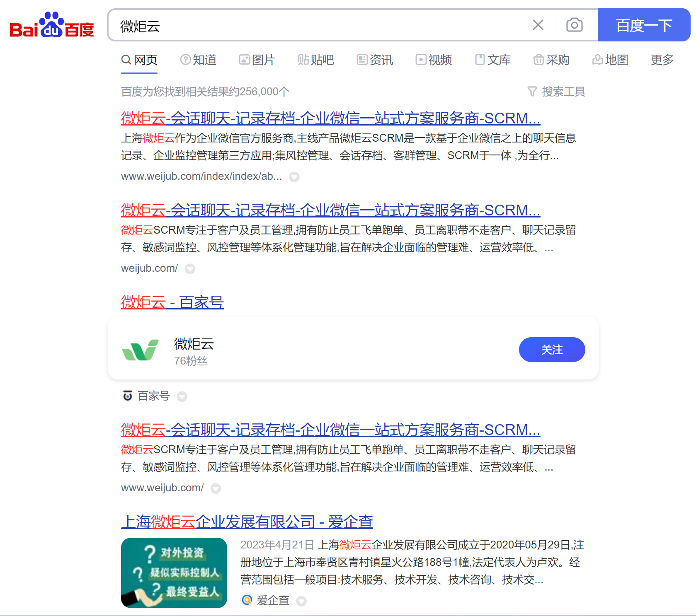Open the 文库 tab

coord(492,60)
